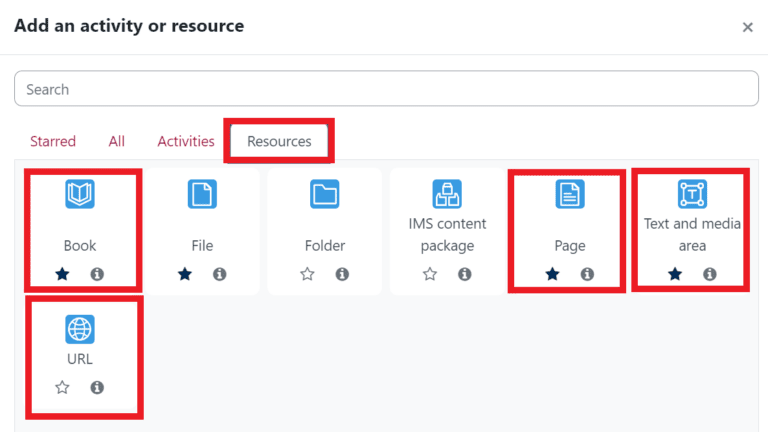Viewport: 768px width, 432px height.
Task: Click the Search input field
Action: coord(386,89)
